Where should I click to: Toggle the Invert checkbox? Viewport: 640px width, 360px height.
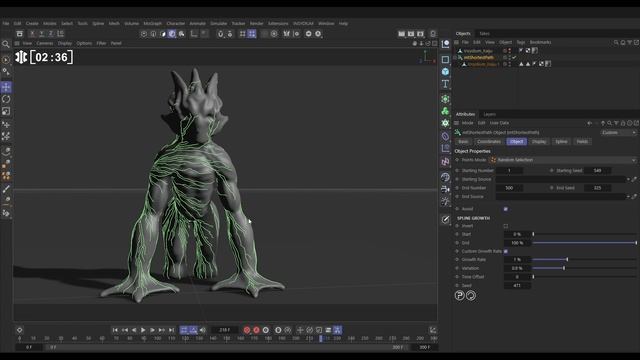(x=506, y=226)
